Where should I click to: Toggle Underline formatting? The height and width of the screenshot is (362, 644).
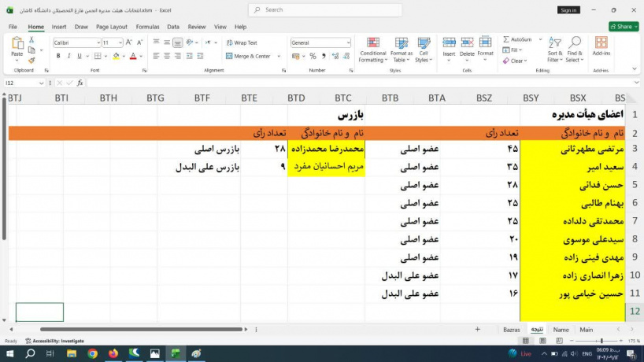tap(80, 56)
